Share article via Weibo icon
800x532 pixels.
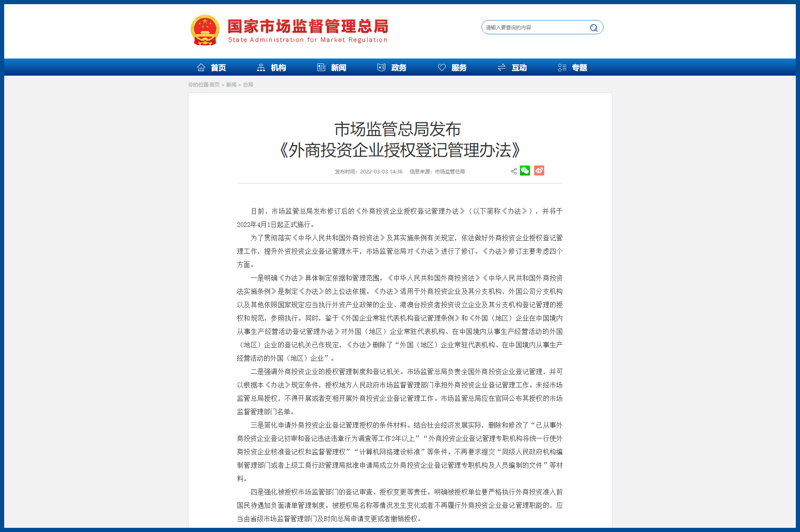tap(539, 171)
